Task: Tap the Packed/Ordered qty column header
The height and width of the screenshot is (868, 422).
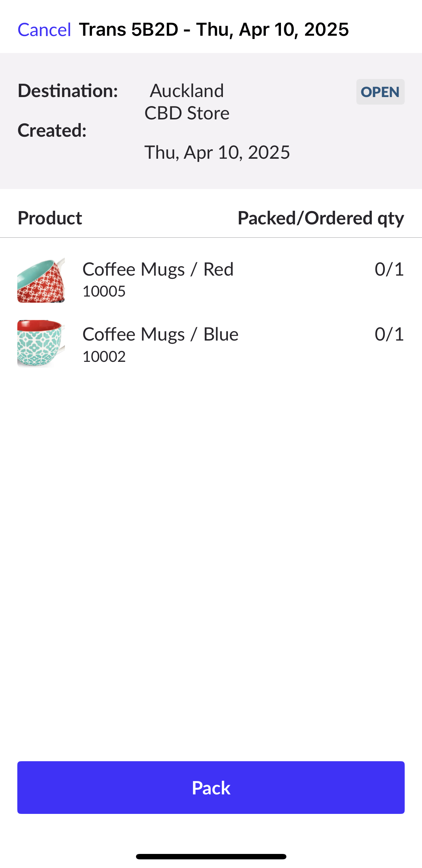Action: [321, 218]
